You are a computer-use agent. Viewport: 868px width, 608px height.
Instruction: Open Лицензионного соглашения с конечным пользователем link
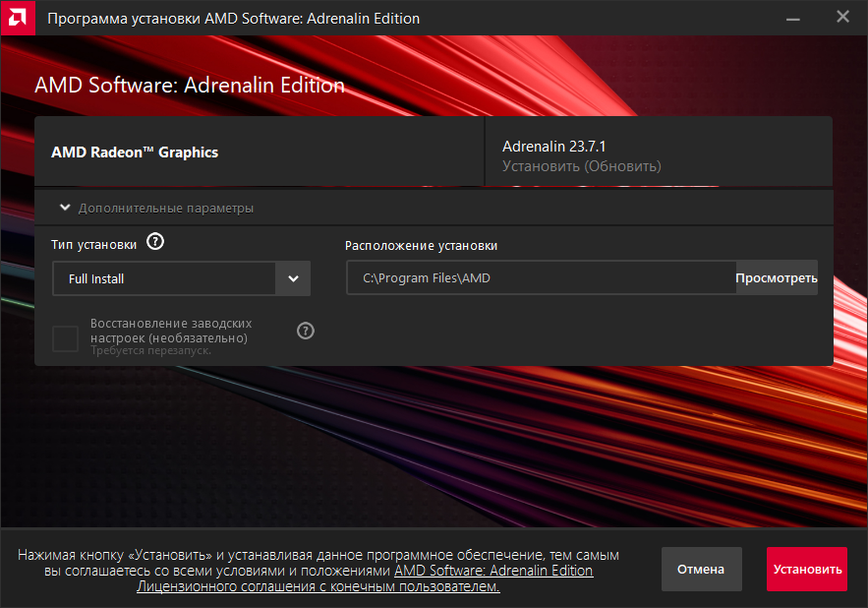pyautogui.click(x=318, y=585)
